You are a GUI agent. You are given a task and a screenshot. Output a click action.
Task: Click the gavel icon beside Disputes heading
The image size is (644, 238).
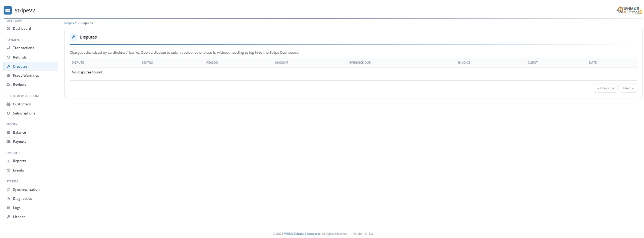[x=73, y=37]
